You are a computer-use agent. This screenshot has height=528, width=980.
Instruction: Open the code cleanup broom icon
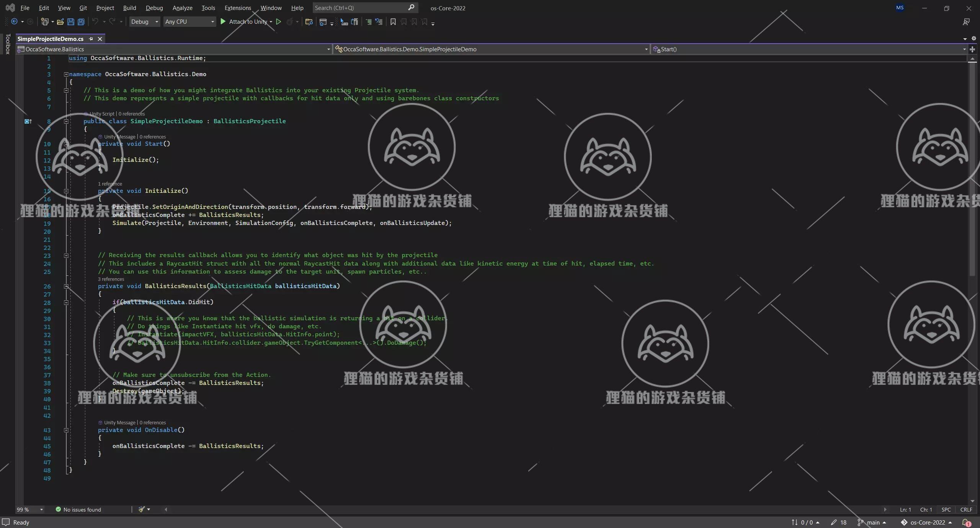click(142, 509)
